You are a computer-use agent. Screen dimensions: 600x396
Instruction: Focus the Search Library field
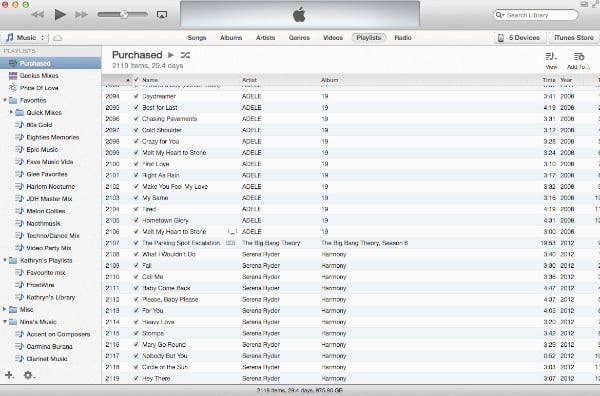click(x=536, y=15)
